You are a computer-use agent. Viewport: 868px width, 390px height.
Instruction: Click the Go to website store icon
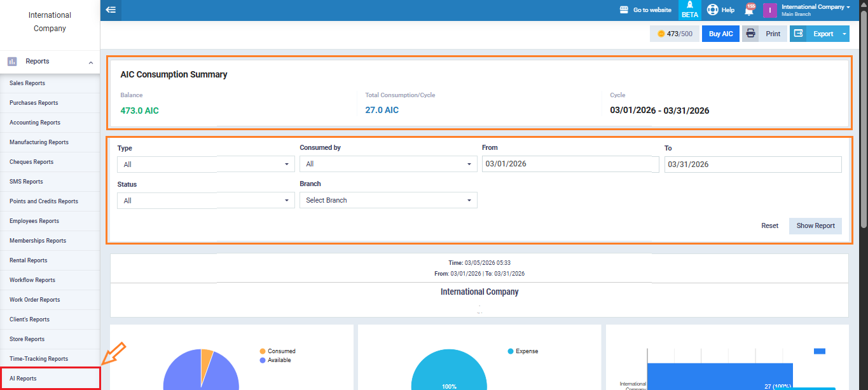[624, 10]
